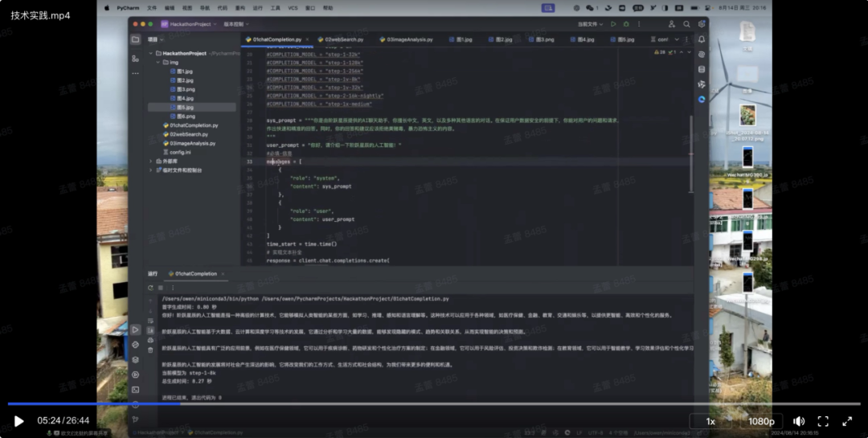The width and height of the screenshot is (868, 438).
Task: Open the 当前文件 run configuration dropdown
Action: click(x=590, y=24)
